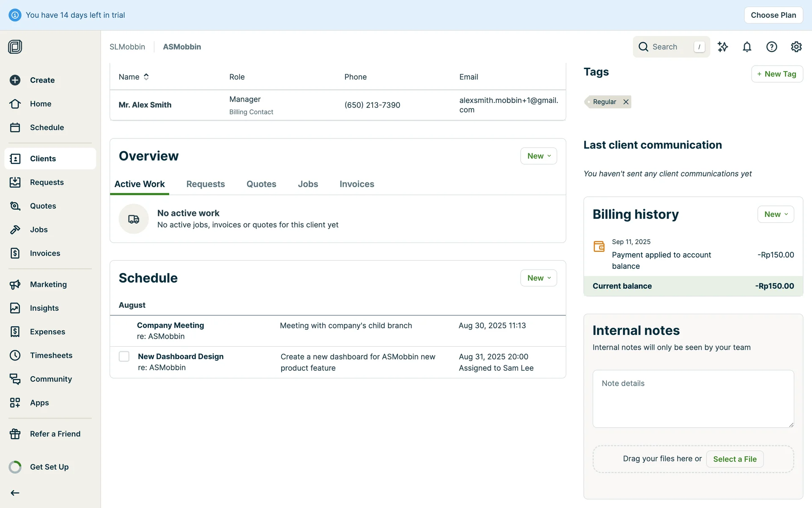The height and width of the screenshot is (508, 812).
Task: Open settings gear icon in header
Action: point(796,47)
